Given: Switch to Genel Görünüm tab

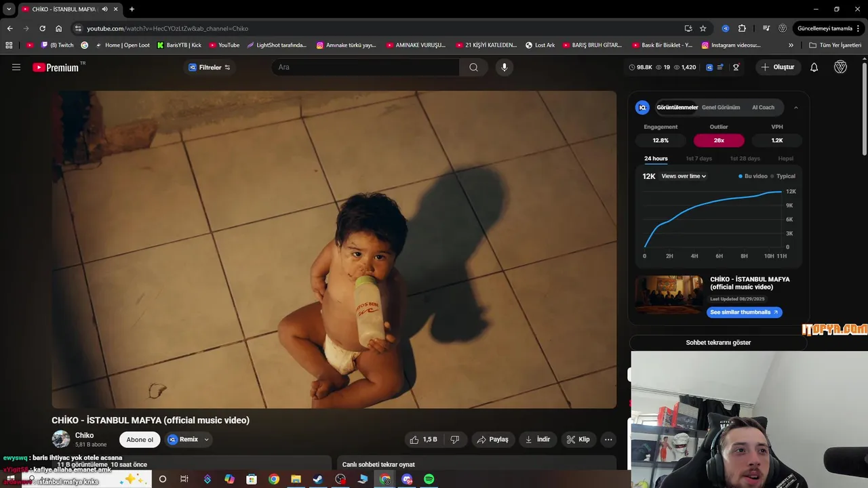Looking at the screenshot, I should [x=721, y=107].
